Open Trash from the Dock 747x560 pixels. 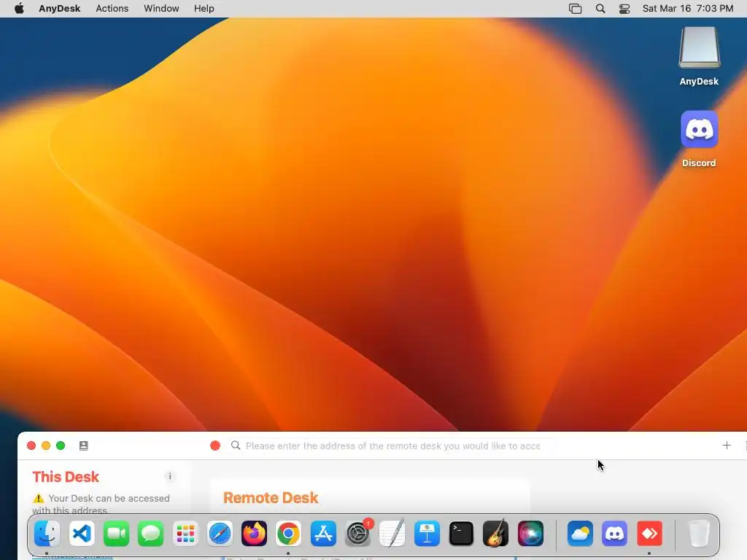(x=699, y=533)
